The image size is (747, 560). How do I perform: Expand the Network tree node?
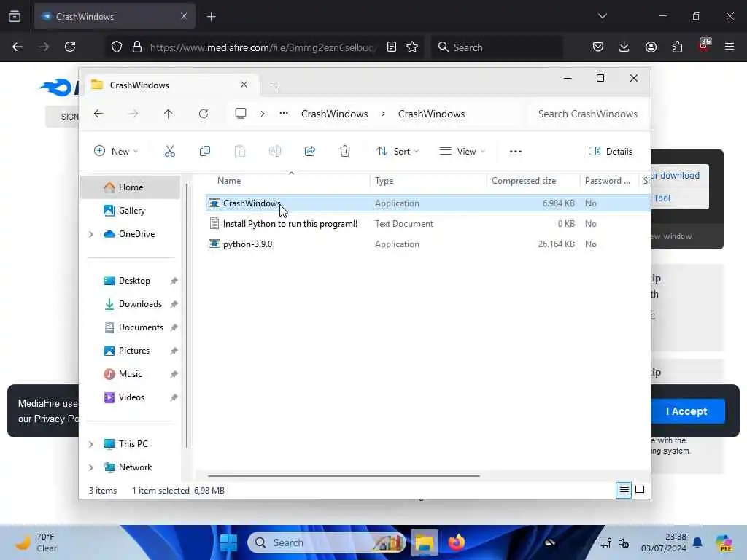coord(91,467)
